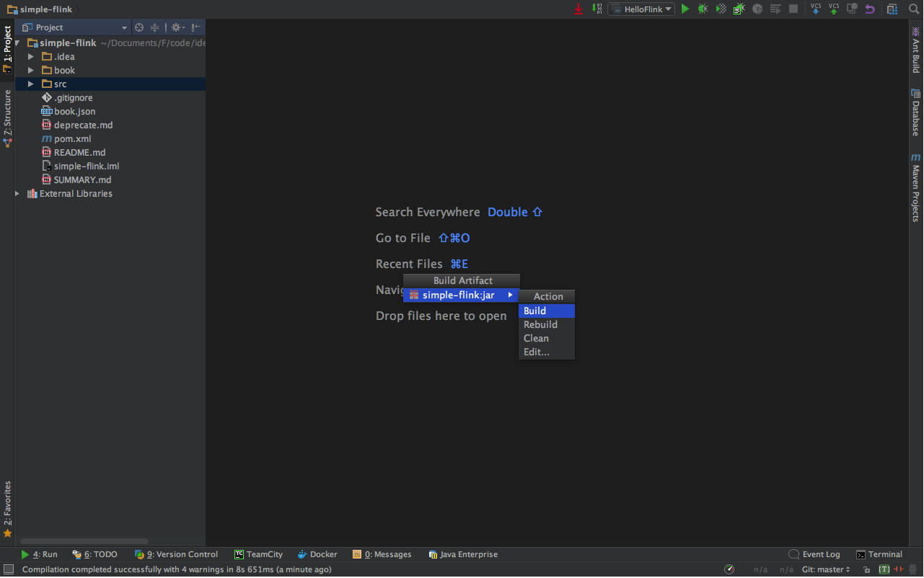Click the TeamCity remote debug icon

(739, 9)
